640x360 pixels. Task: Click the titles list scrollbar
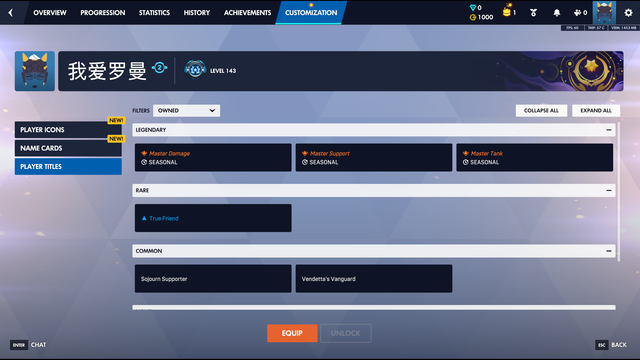pos(618,192)
